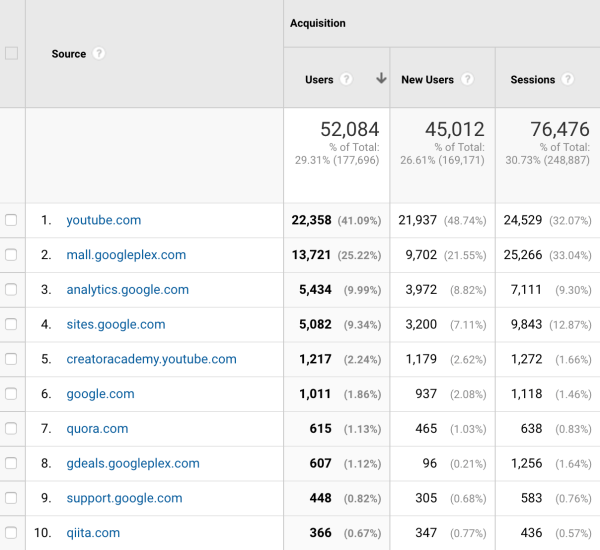Check the creatoracademy.youtube.com row checkbox

pyautogui.click(x=11, y=359)
